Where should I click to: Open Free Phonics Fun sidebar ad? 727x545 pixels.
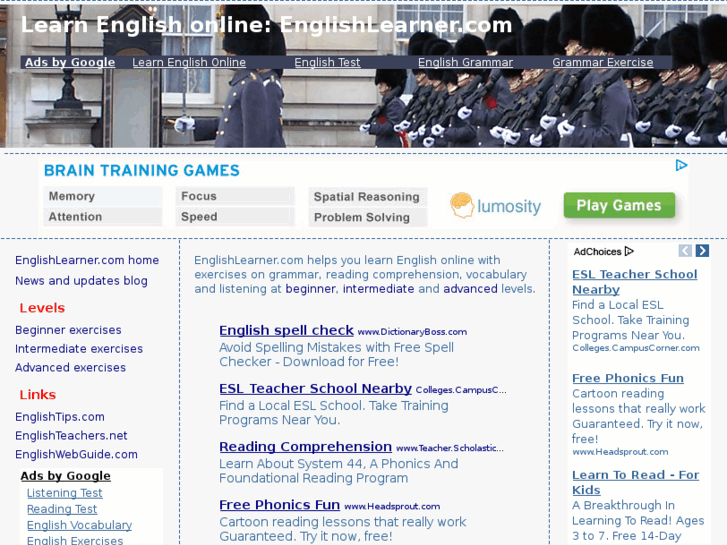pyautogui.click(x=628, y=378)
